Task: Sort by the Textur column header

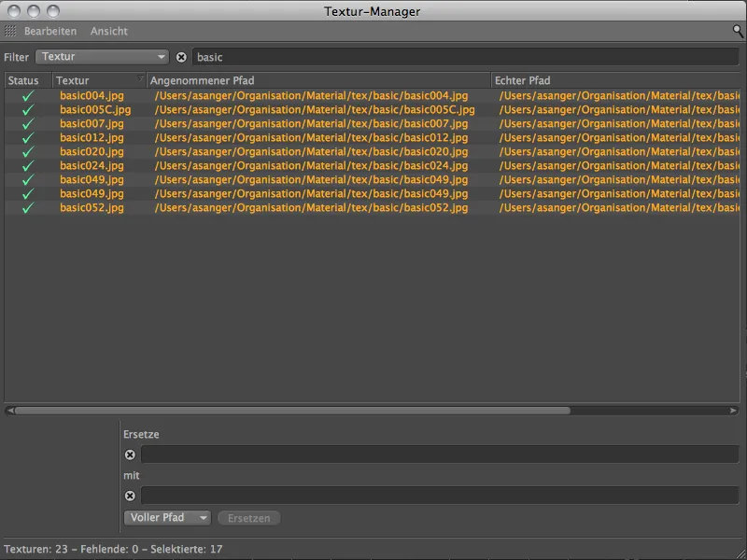Action: [99, 80]
